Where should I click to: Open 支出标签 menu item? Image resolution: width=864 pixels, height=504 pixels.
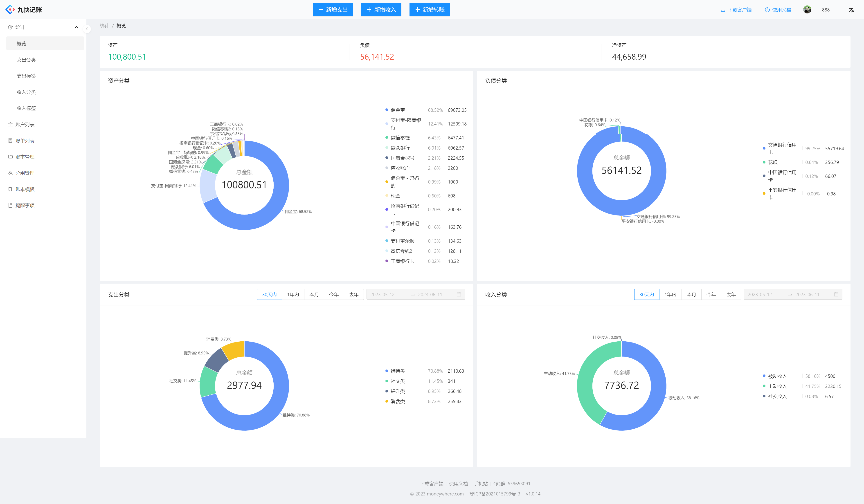tap(26, 76)
